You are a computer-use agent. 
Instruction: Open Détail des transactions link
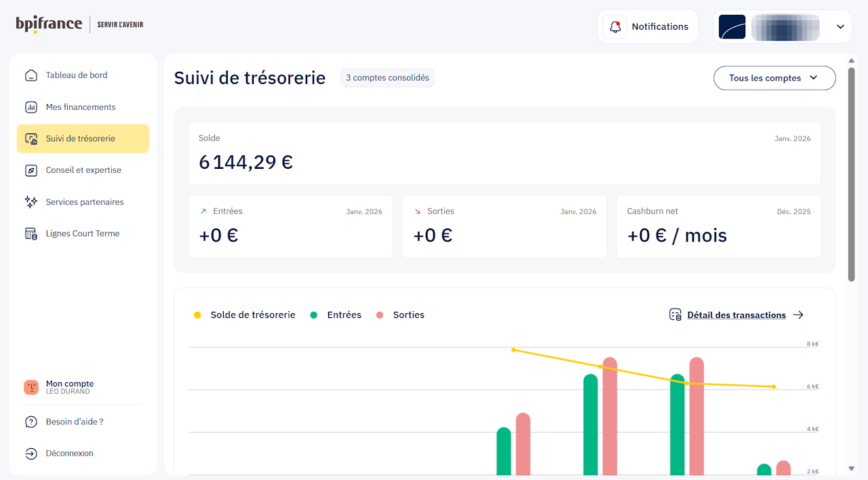point(736,315)
